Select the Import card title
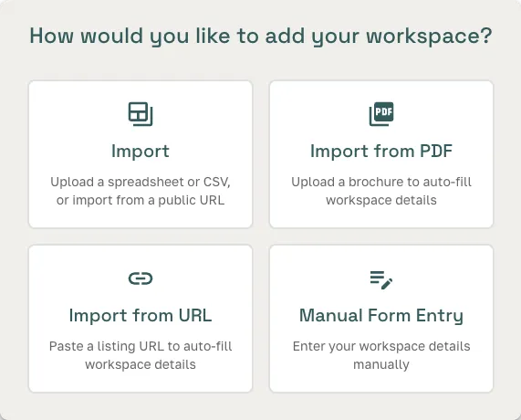 pyautogui.click(x=141, y=152)
